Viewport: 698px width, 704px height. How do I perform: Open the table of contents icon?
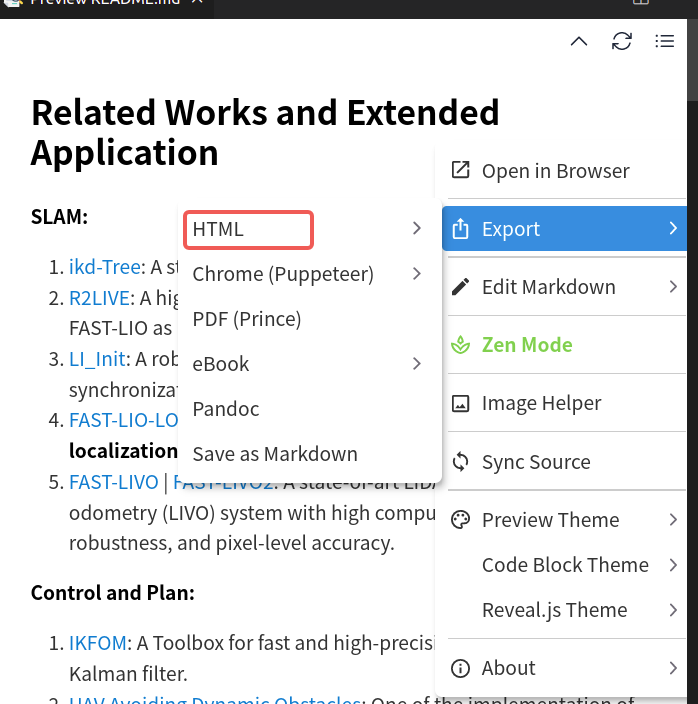pyautogui.click(x=664, y=41)
